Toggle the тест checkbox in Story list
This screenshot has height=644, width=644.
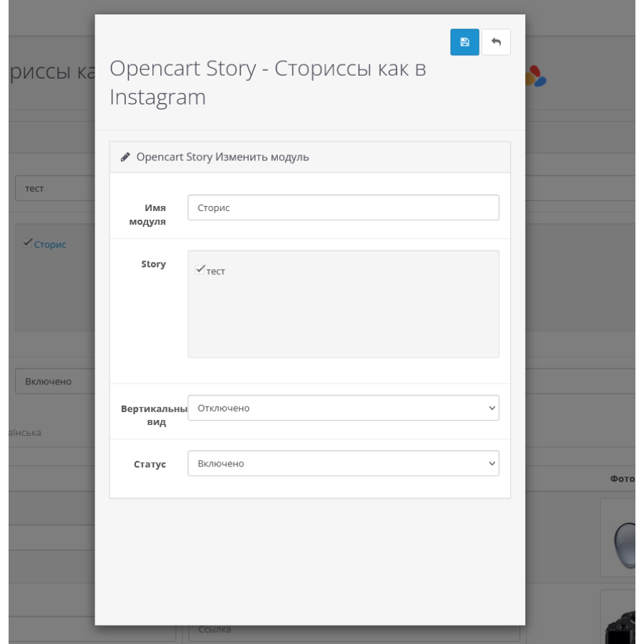(x=200, y=270)
